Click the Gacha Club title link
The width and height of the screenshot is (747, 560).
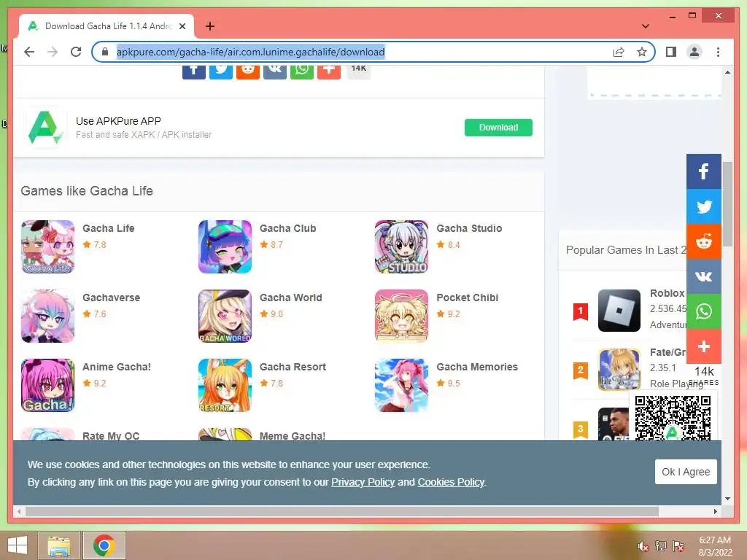click(x=287, y=228)
